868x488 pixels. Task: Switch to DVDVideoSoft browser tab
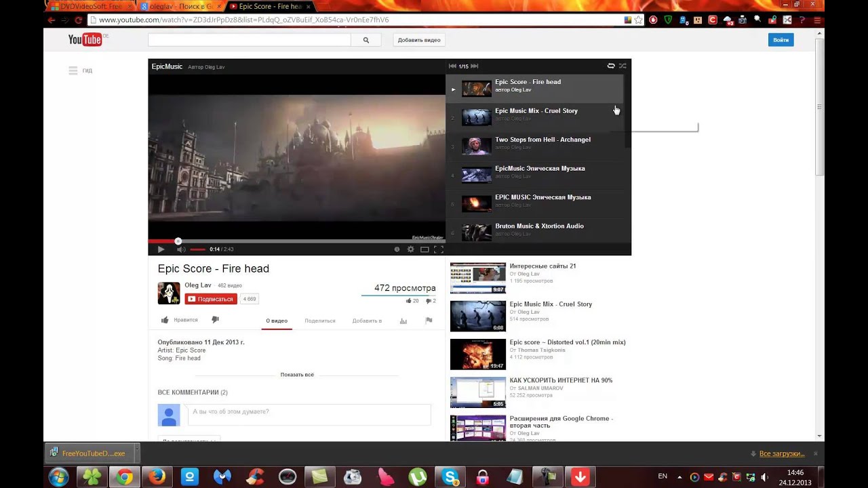90,6
